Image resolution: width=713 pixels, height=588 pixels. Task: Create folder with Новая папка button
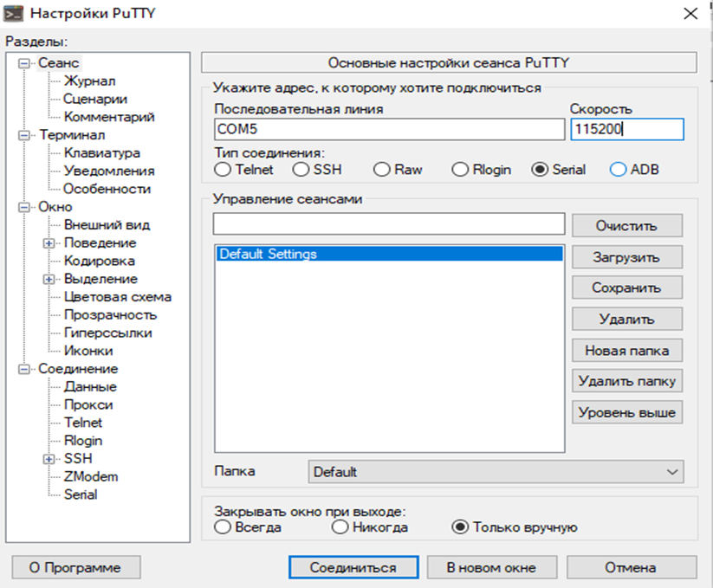627,351
